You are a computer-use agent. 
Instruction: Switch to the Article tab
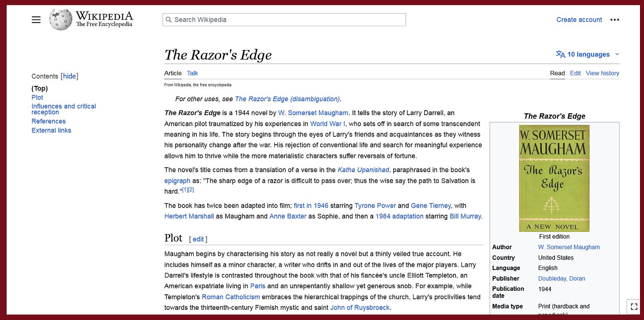pyautogui.click(x=173, y=73)
